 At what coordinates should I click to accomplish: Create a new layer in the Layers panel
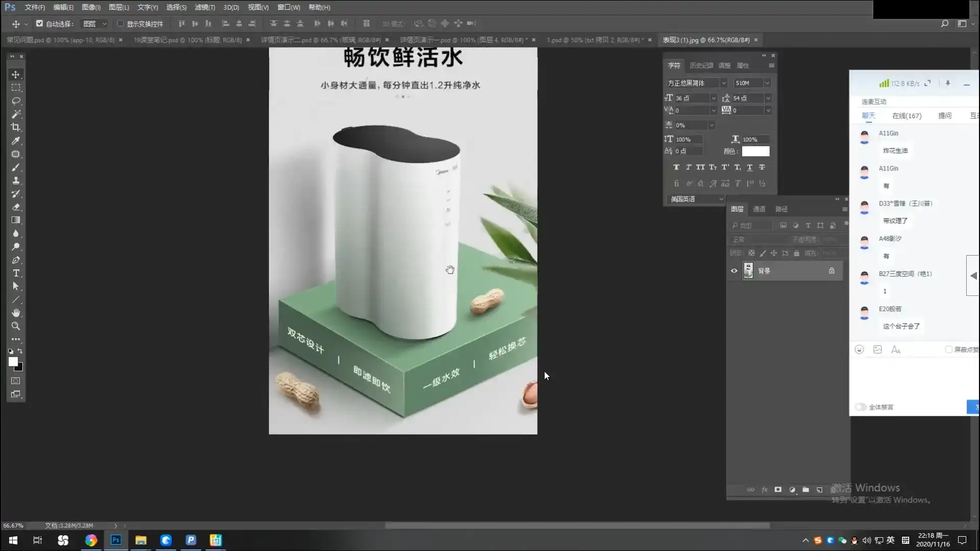(x=819, y=489)
